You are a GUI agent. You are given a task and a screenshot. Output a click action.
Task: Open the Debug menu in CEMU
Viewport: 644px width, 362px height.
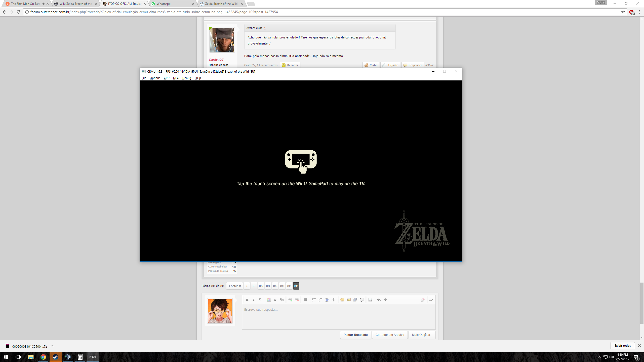[x=187, y=78]
